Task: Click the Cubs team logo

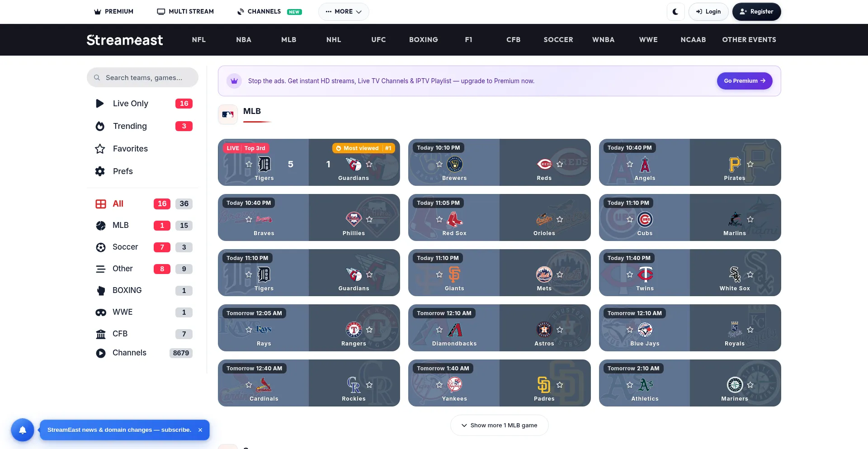Action: click(645, 219)
